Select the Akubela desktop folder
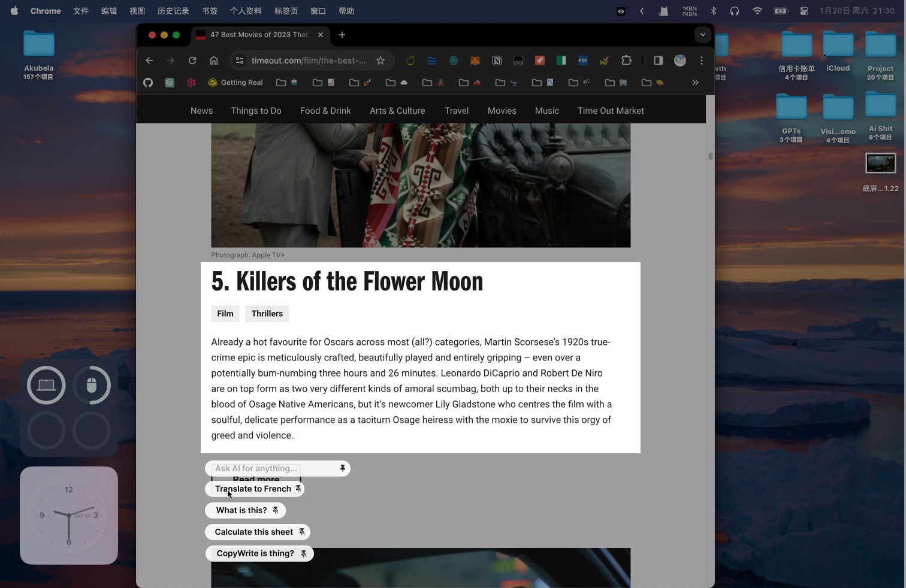 (x=39, y=54)
